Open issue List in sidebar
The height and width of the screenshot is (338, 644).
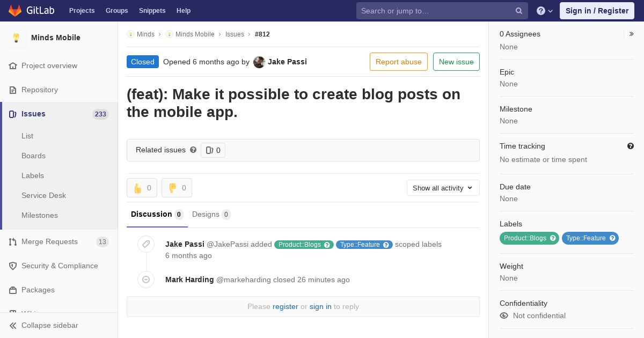[27, 136]
